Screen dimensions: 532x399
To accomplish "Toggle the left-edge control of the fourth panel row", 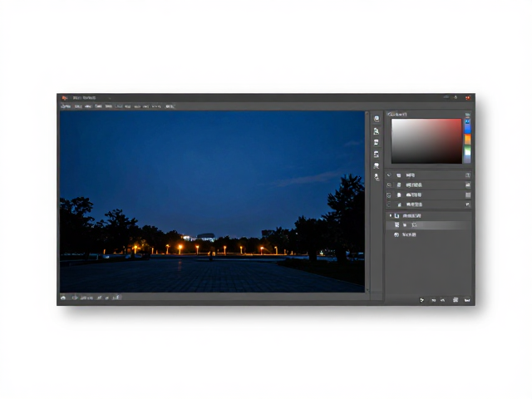I will [x=389, y=204].
